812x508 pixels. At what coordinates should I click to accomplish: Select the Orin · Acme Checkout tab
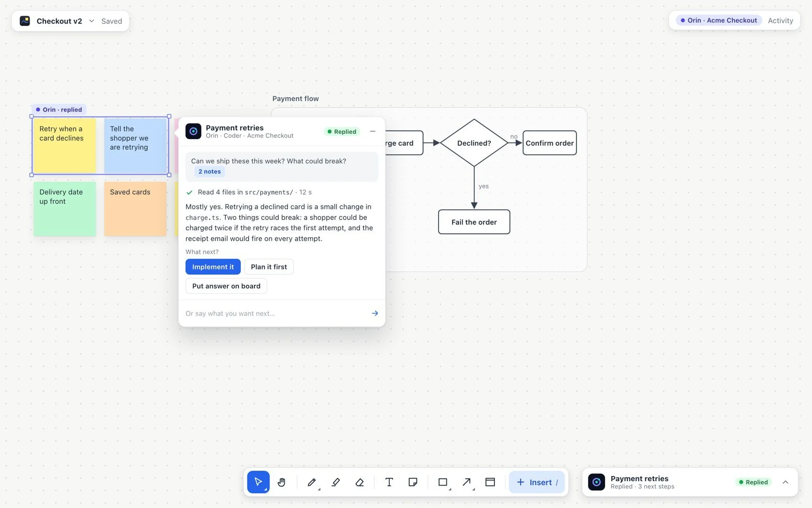click(719, 21)
